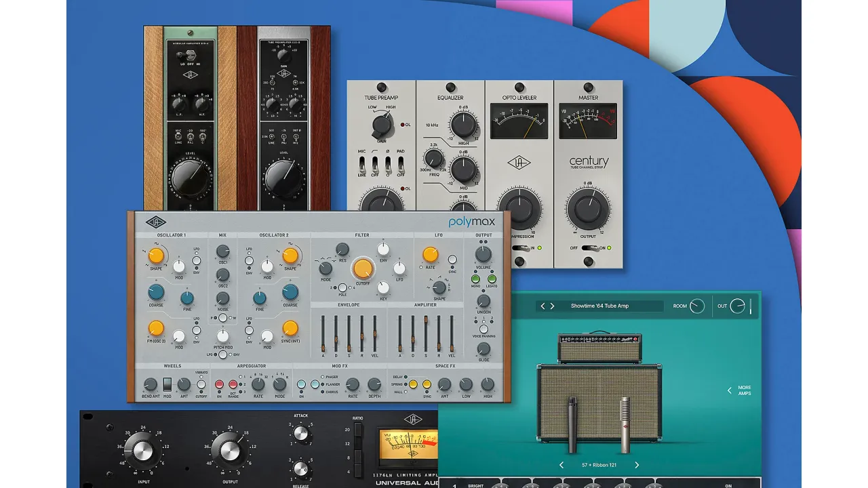Click the Envelope A slider
Image resolution: width=868 pixels, height=488 pixels.
[x=323, y=334]
